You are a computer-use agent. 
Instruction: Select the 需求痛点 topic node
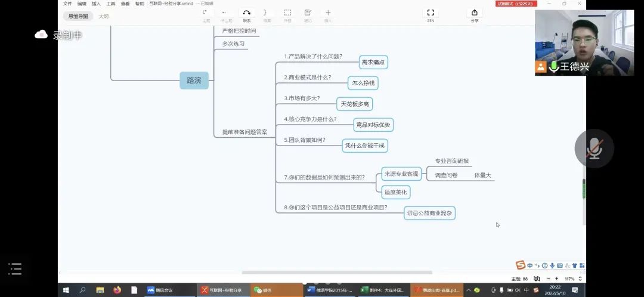pos(373,62)
